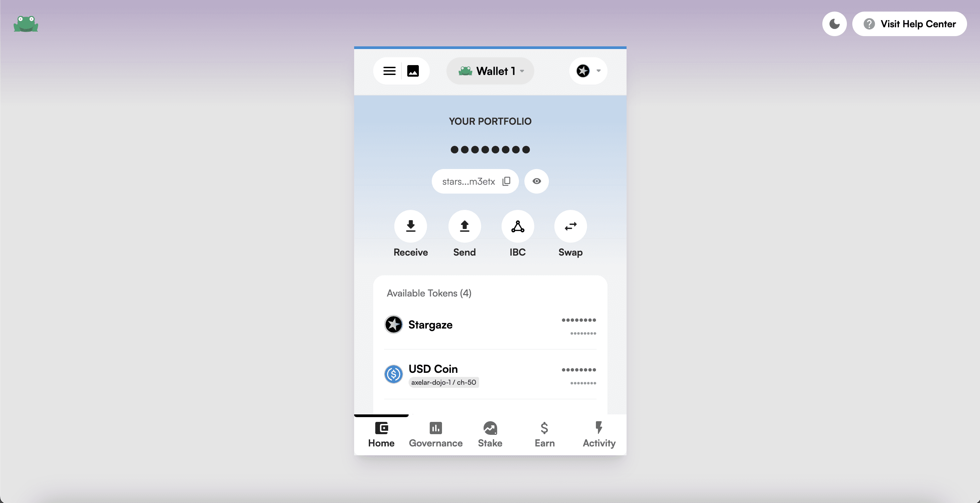This screenshot has width=980, height=503.
Task: Toggle dark mode with moon icon
Action: [x=835, y=24]
